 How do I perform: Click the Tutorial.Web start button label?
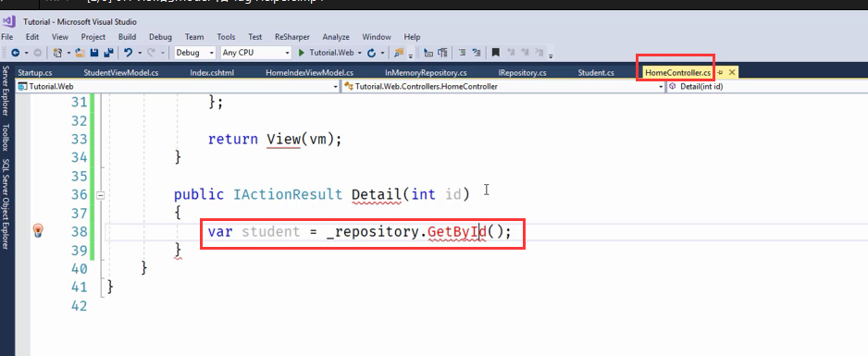pyautogui.click(x=331, y=53)
